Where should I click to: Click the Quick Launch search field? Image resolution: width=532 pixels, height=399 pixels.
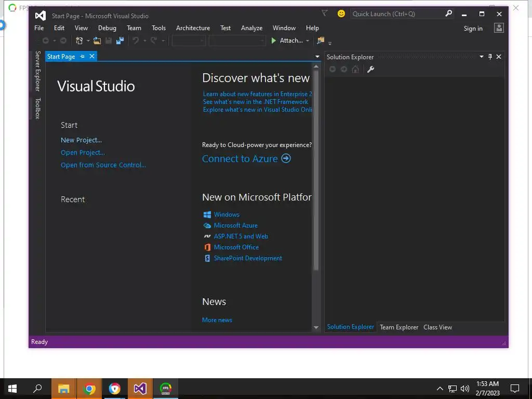pos(397,14)
